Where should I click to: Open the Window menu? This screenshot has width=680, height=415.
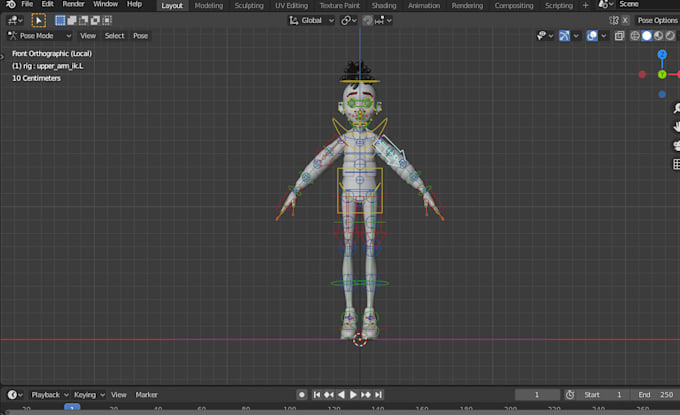(x=105, y=4)
